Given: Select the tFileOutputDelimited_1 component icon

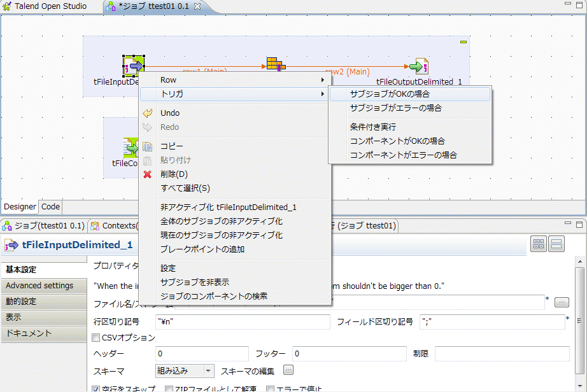Looking at the screenshot, I should (419, 66).
